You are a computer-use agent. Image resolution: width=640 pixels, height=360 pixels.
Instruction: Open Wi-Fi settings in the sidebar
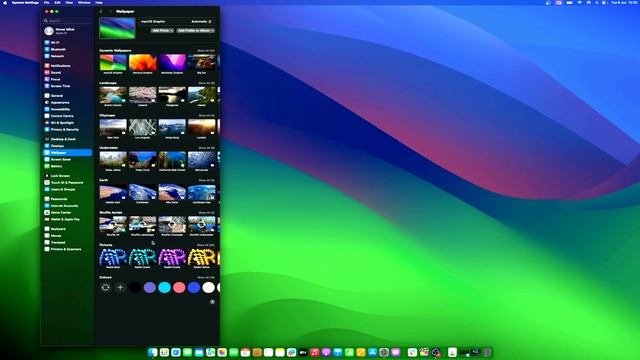(67, 42)
